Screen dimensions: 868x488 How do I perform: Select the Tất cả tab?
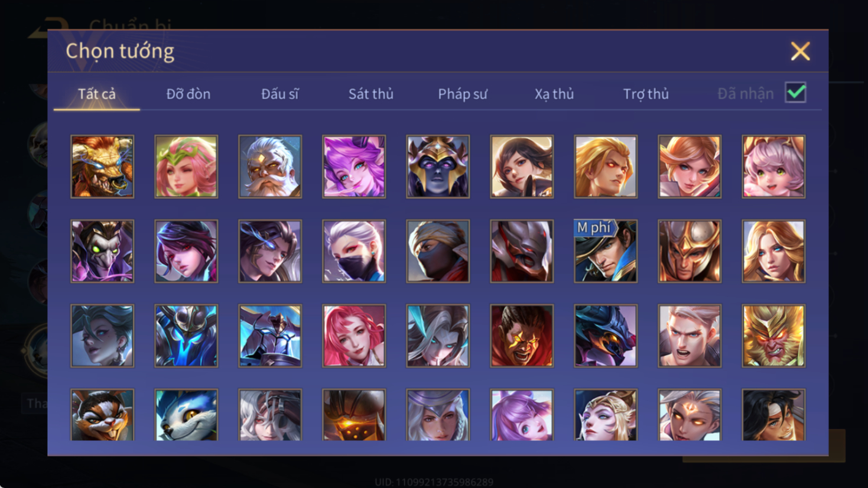click(96, 94)
